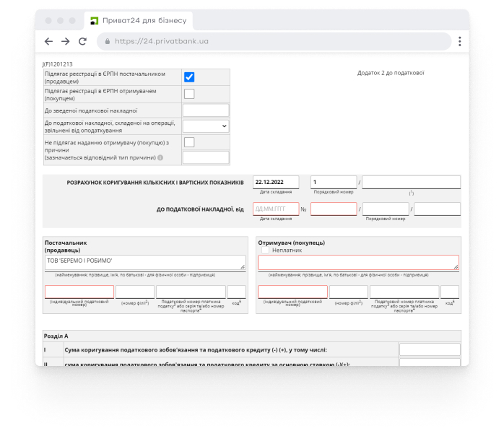
Task: Click the 'До зведеної податкової накладної' input field
Action: pyautogui.click(x=206, y=110)
